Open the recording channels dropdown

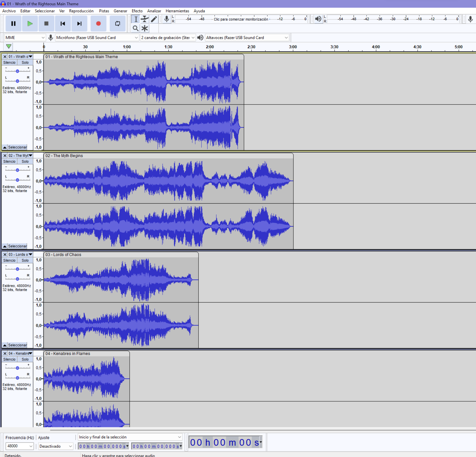[168, 37]
